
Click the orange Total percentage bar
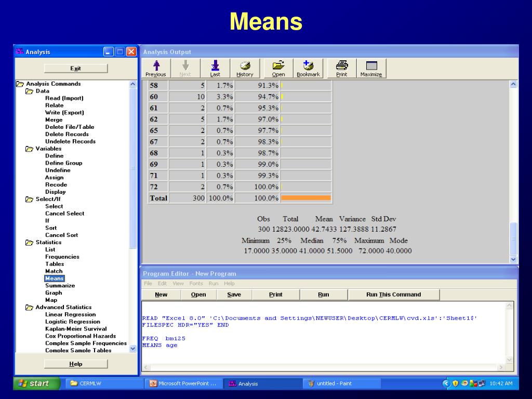(x=306, y=198)
